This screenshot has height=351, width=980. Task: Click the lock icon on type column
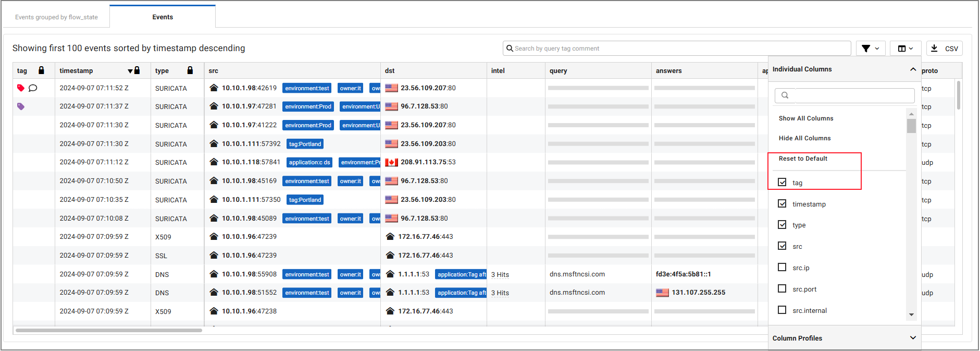pos(190,70)
